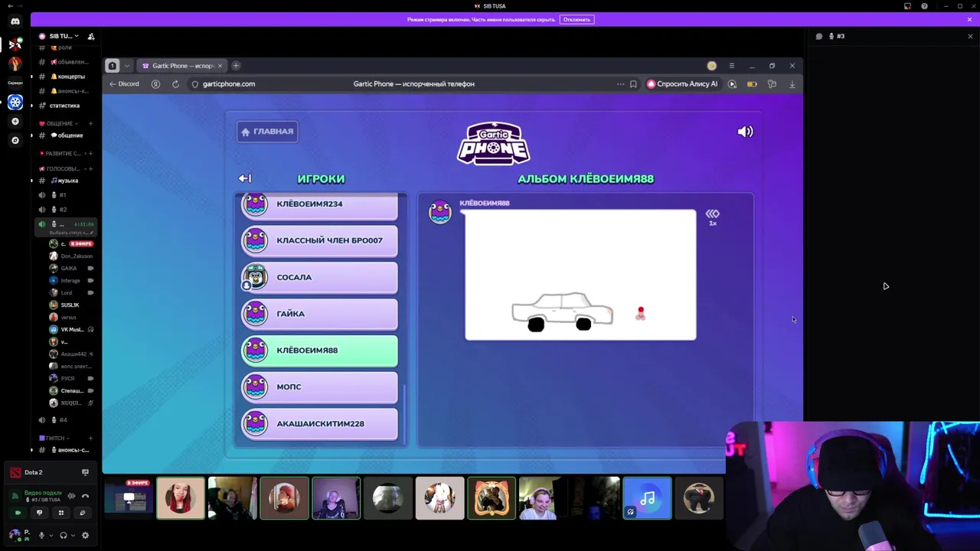
Task: Select player КЛЁВОЕИМЯ234 in the list
Action: 320,204
